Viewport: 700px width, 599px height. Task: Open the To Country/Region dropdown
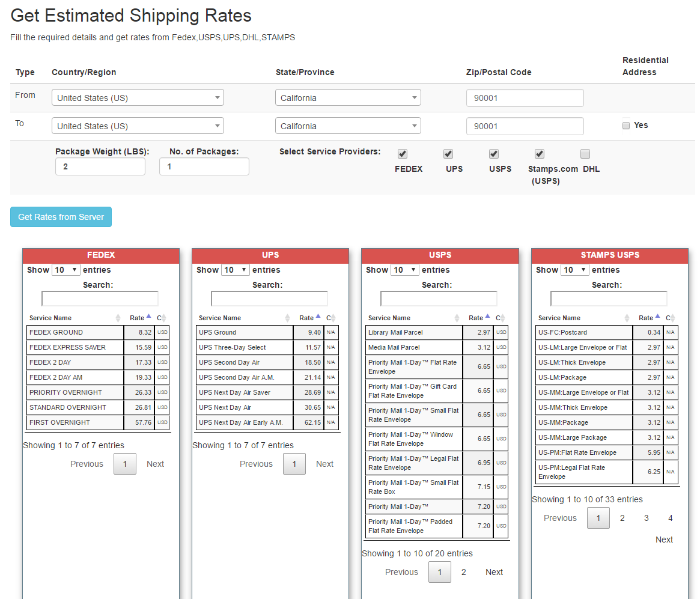[x=138, y=126]
